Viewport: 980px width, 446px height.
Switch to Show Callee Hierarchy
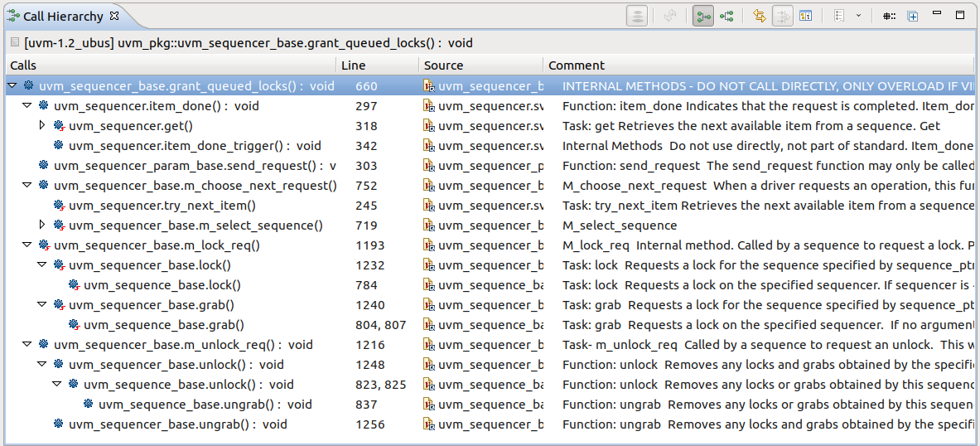pyautogui.click(x=727, y=16)
